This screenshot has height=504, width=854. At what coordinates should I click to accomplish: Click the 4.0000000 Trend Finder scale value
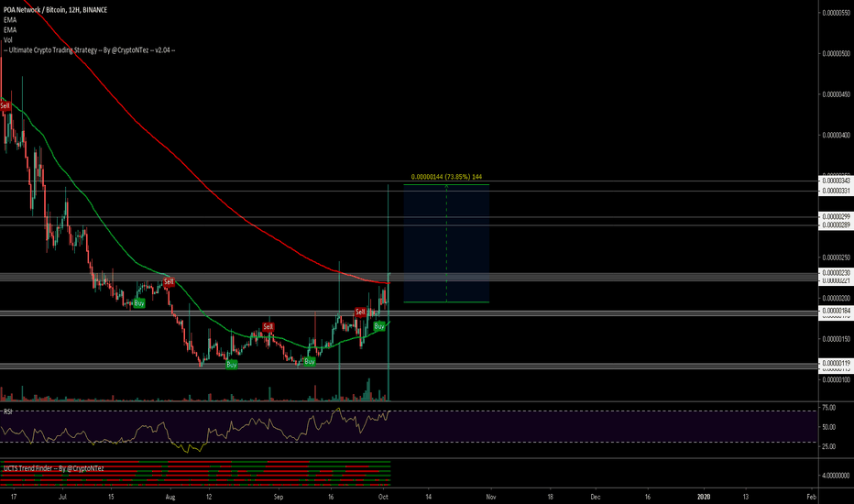tap(836, 476)
